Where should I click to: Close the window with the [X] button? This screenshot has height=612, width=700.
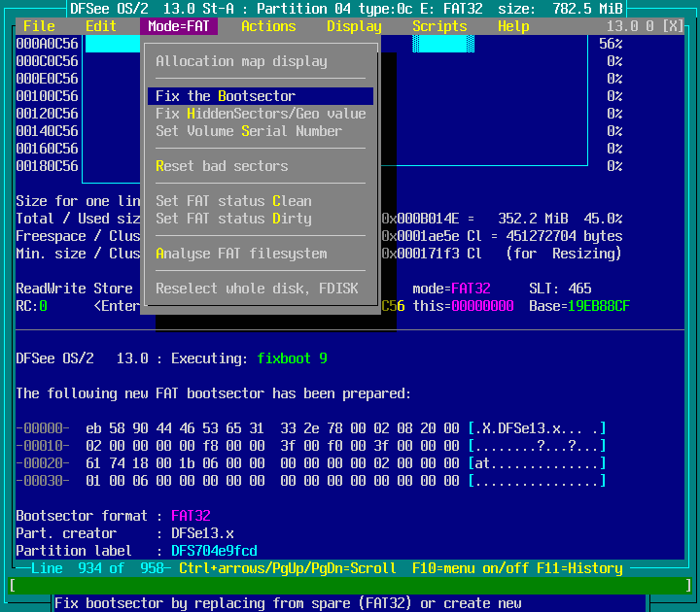(x=673, y=26)
